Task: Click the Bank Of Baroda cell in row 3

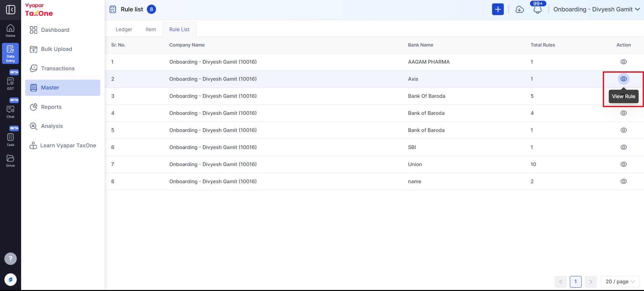Action: pos(427,96)
